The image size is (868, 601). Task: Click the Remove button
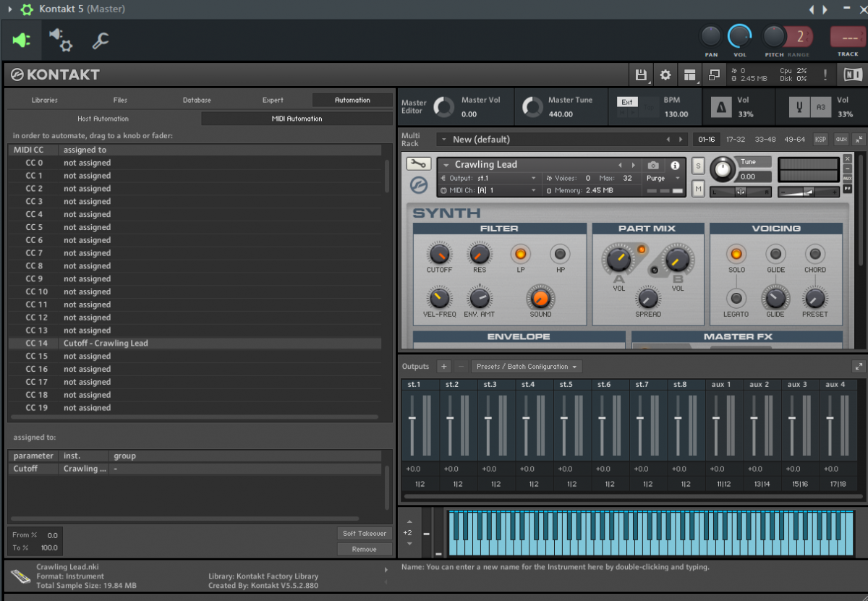(364, 549)
